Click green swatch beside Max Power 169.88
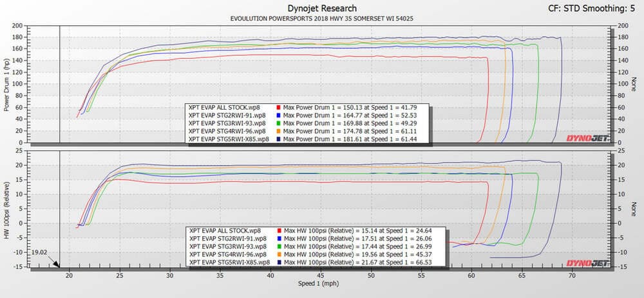Screen dimensions: 644x298 278,123
